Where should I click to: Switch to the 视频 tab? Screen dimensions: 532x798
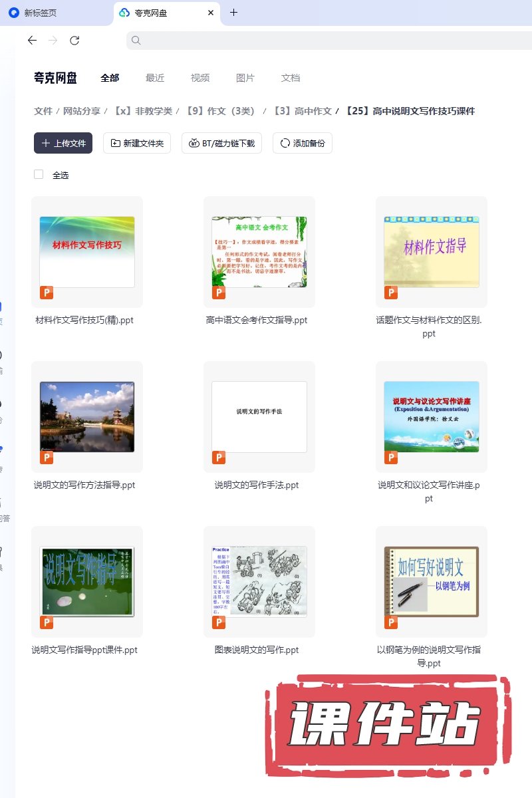[x=200, y=78]
